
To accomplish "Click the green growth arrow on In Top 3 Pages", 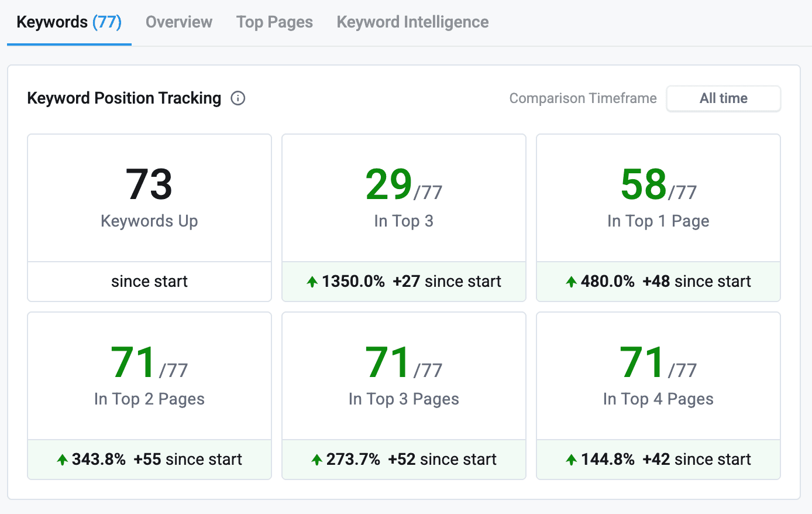I will (x=316, y=459).
